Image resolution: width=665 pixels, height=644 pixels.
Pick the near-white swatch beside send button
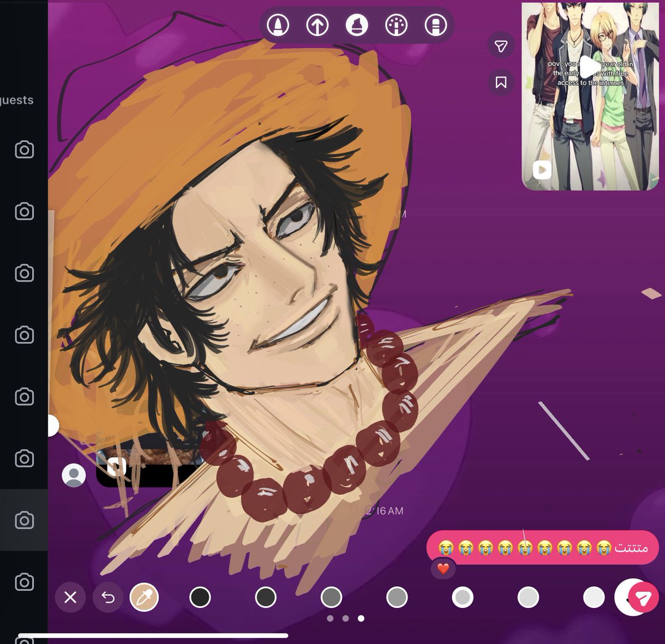pyautogui.click(x=594, y=597)
